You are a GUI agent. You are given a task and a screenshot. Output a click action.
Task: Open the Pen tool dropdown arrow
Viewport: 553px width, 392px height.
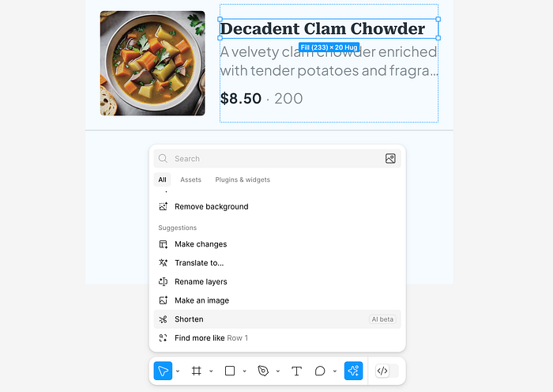coord(278,371)
